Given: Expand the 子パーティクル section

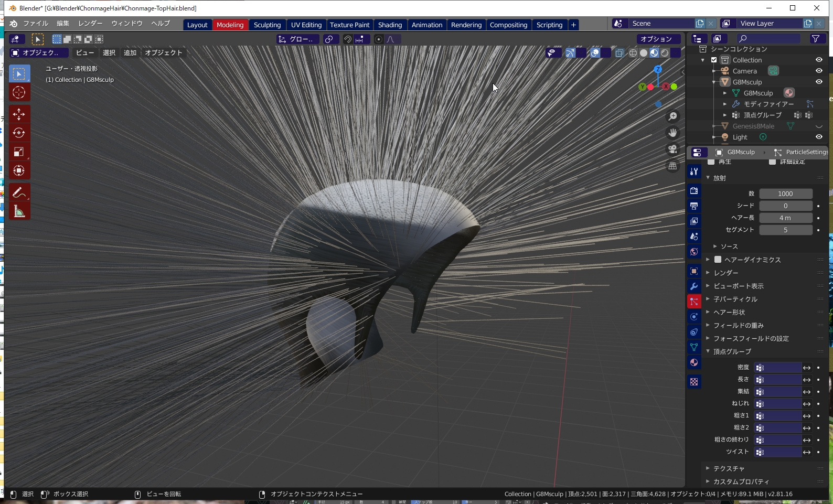Looking at the screenshot, I should click(x=735, y=299).
